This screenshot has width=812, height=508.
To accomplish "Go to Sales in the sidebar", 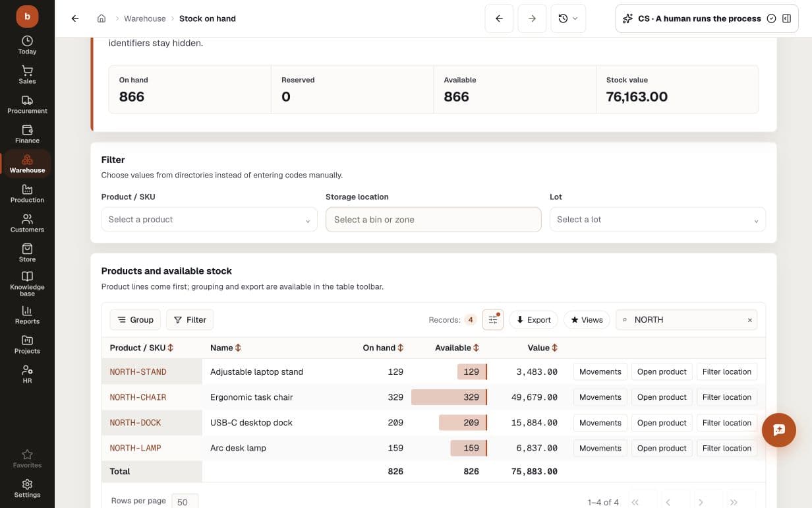I will [27, 75].
